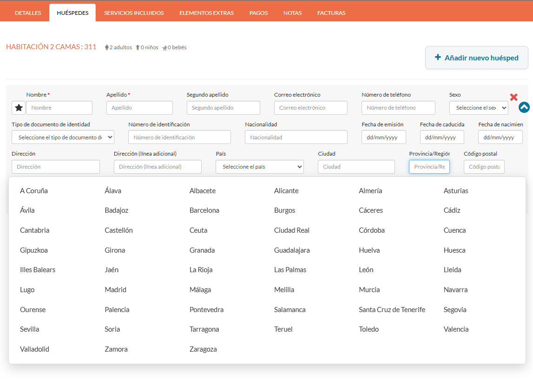
Task: Focus the Correo electrónico field
Action: pos(310,108)
